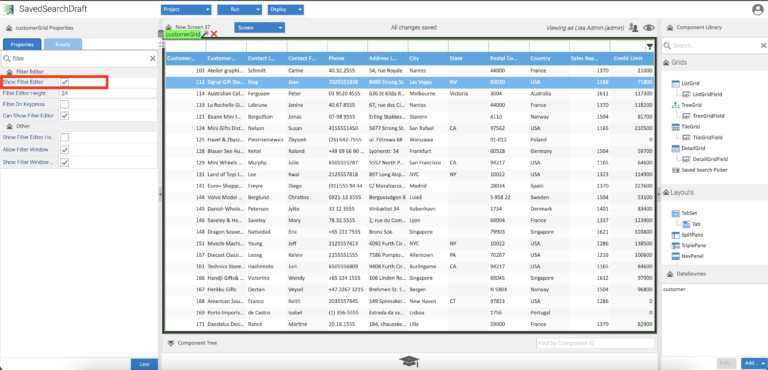Switch to the Properties tab
This screenshot has width=768, height=370.
pos(22,44)
